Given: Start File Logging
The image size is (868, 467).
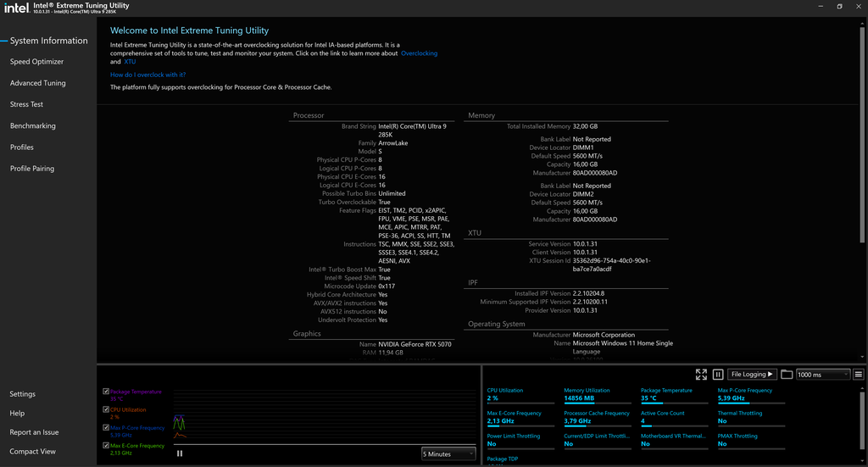Looking at the screenshot, I should 752,375.
